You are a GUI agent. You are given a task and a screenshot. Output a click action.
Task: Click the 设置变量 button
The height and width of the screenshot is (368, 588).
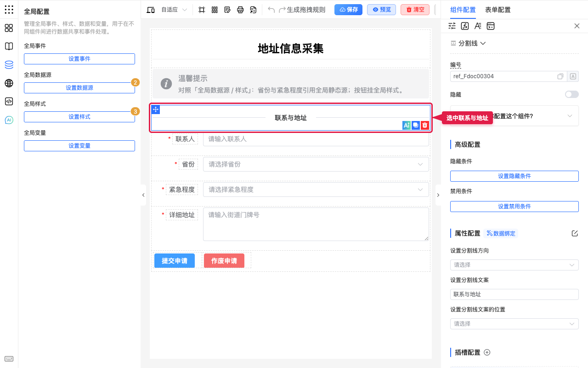tap(79, 146)
